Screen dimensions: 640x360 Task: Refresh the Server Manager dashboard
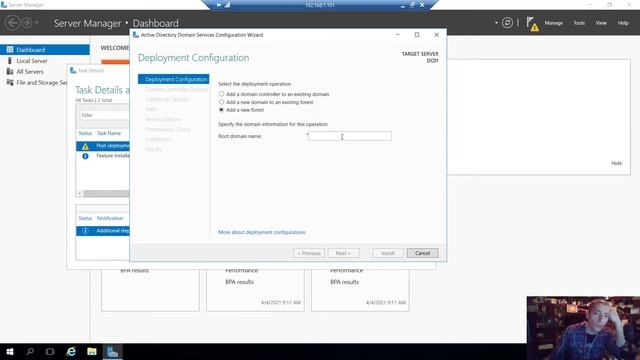pyautogui.click(x=507, y=23)
